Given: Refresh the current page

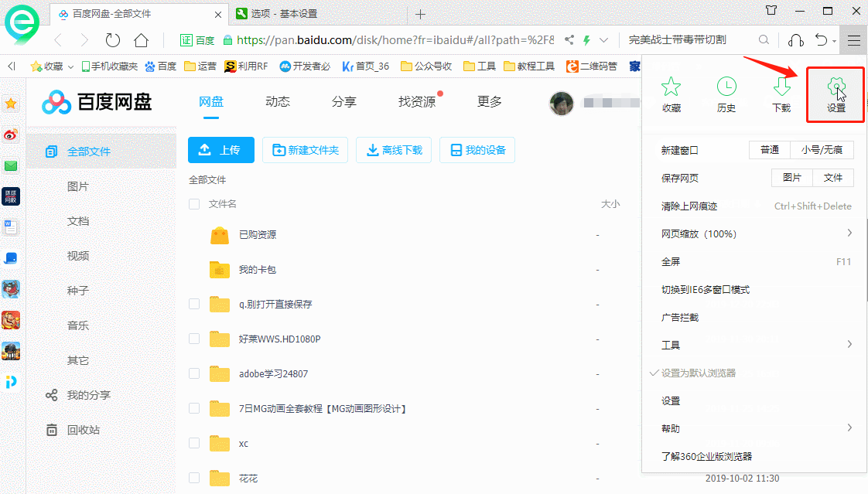Looking at the screenshot, I should [113, 39].
